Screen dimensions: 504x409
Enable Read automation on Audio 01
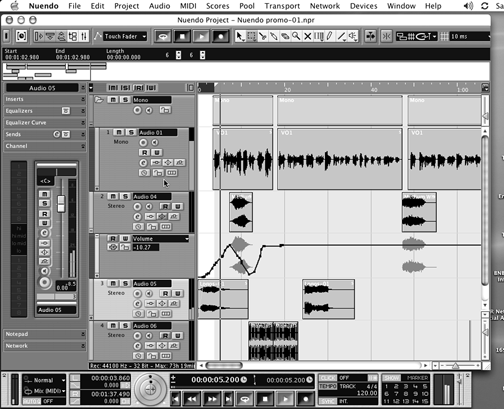144,152
